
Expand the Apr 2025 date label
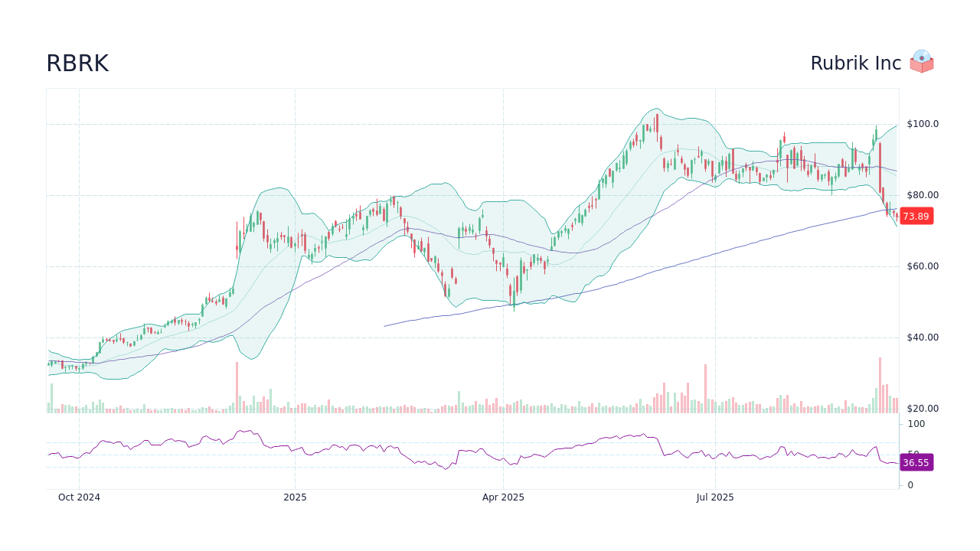505,497
